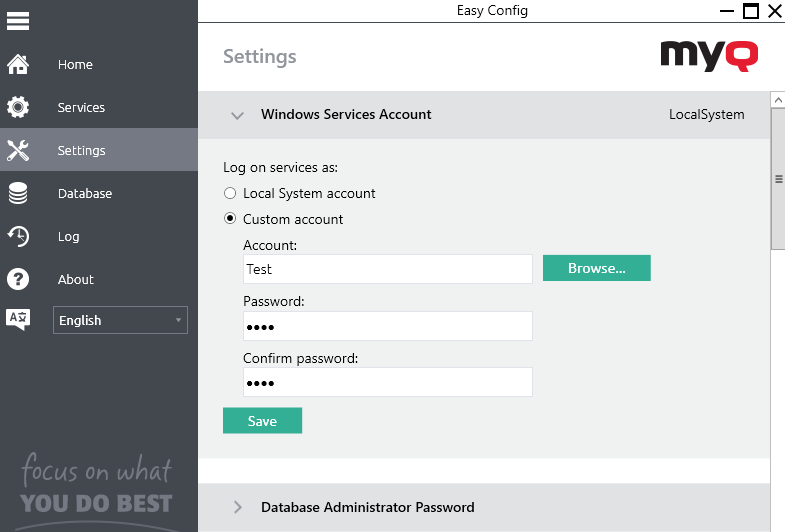Click the Confirm password field
The image size is (785, 532).
tap(387, 383)
